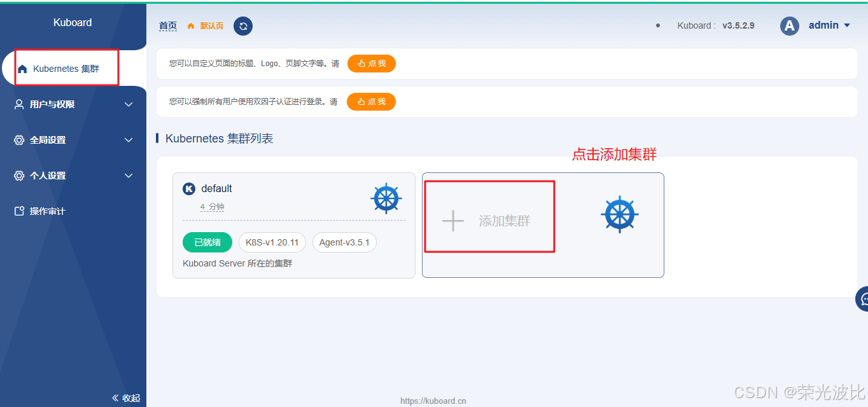Click the double-chevron collapse icon
Image resolution: width=868 pixels, height=407 pixels.
click(115, 397)
